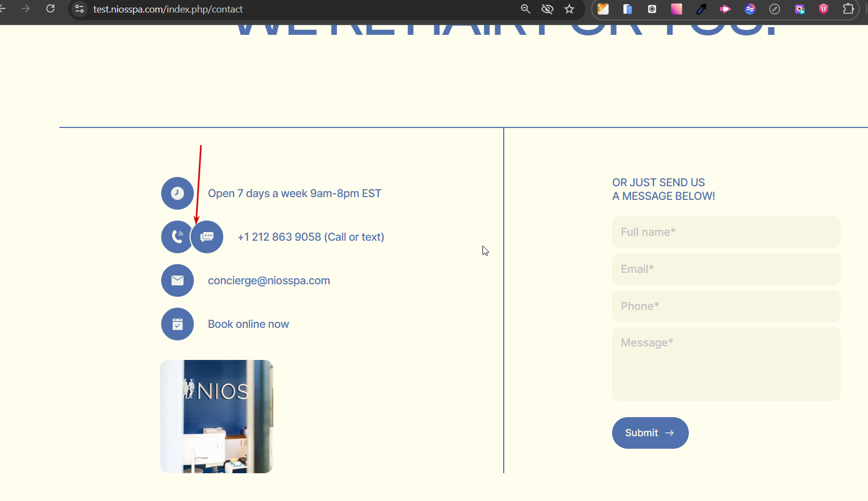Focus the Phone input field
Screen dimensions: 868x501
[x=726, y=306]
